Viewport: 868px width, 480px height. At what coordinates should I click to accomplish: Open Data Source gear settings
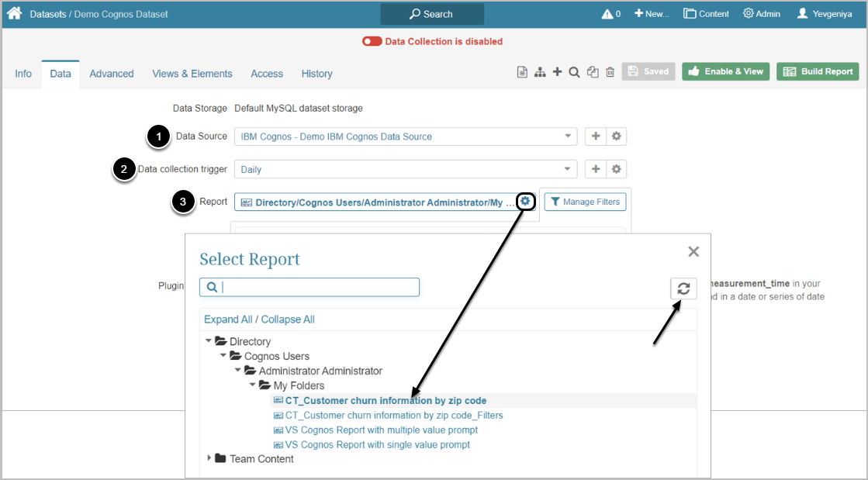(x=616, y=136)
